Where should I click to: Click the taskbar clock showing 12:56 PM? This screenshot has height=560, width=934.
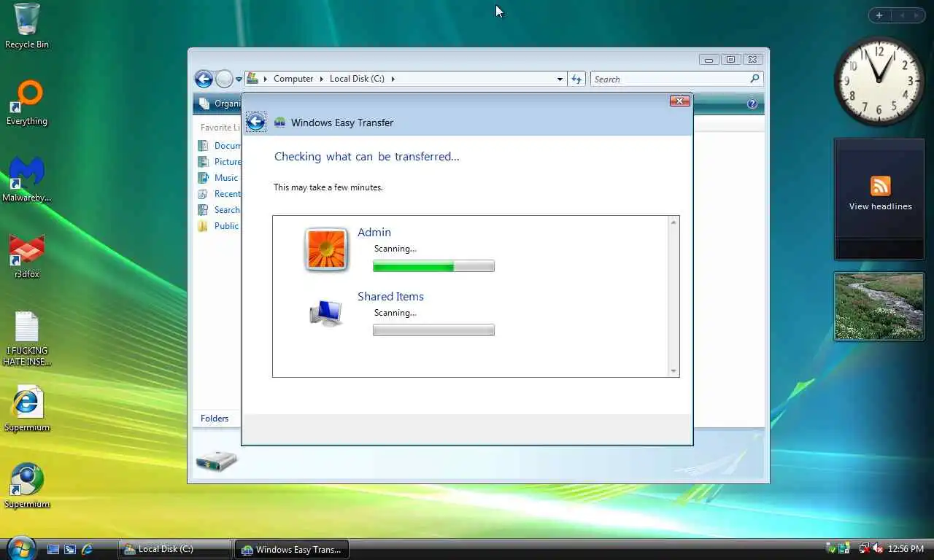[x=906, y=549]
